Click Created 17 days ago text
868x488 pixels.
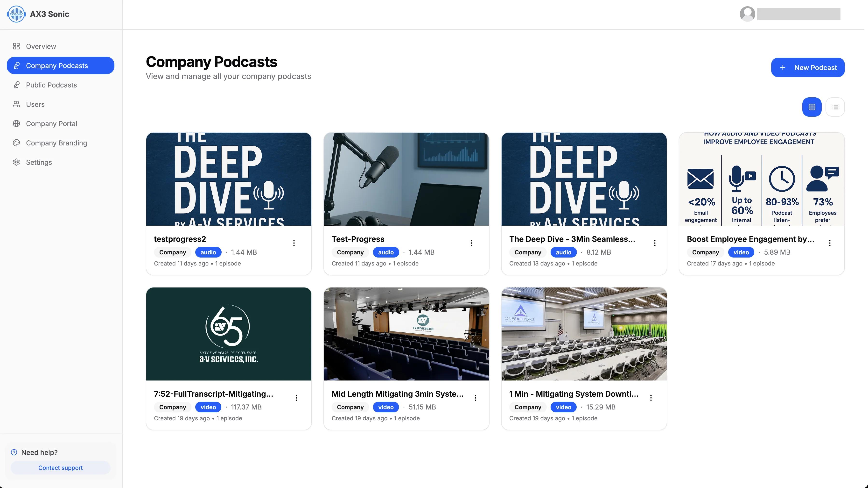[x=714, y=263]
